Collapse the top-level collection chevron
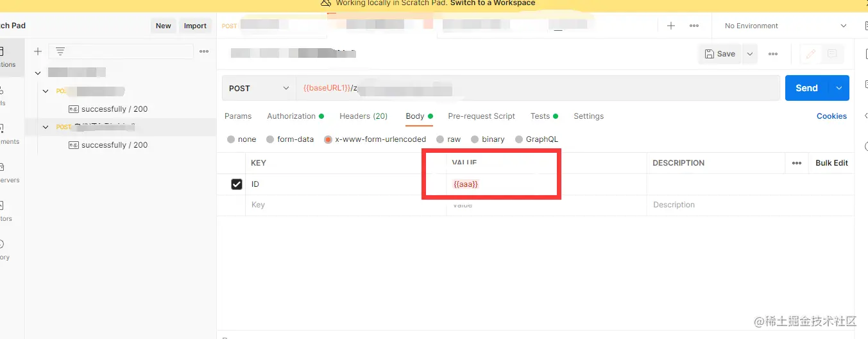 coord(38,73)
